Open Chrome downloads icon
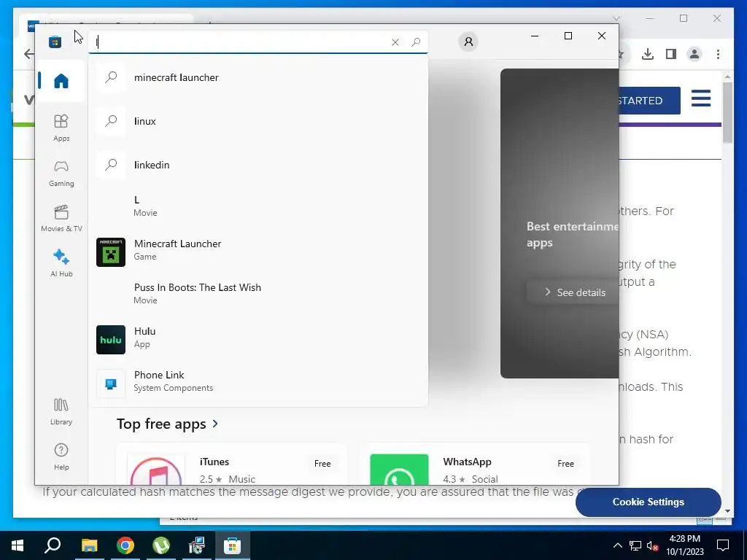Viewport: 747px width, 560px height. coord(648,54)
